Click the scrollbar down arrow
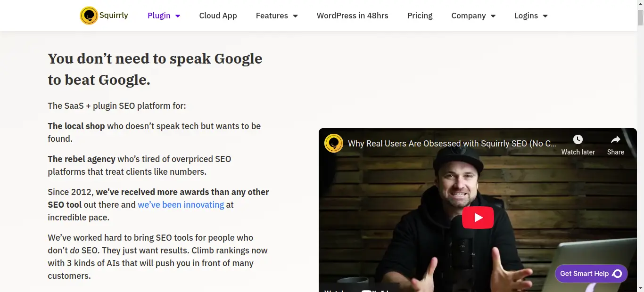 tap(640, 288)
